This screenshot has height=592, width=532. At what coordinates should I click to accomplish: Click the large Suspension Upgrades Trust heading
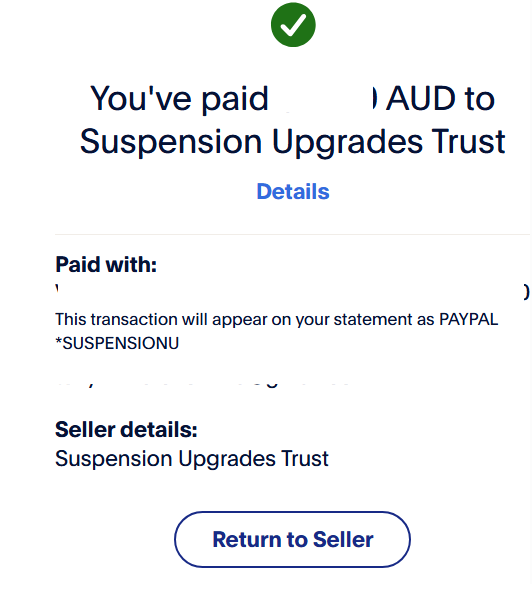293,142
